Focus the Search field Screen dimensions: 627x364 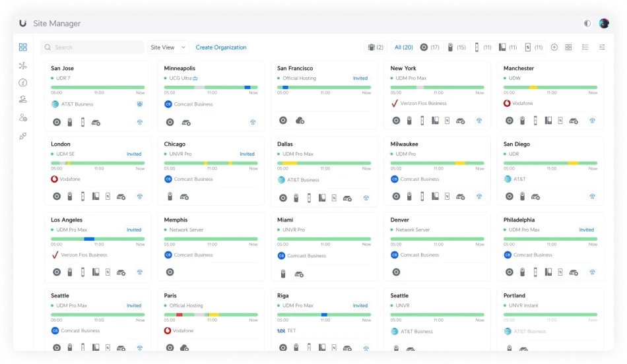point(92,47)
